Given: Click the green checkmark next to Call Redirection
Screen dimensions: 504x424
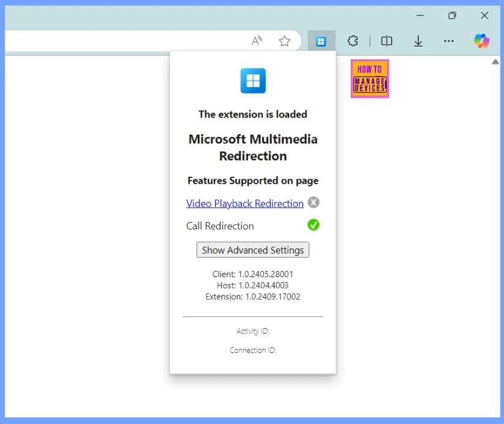Looking at the screenshot, I should pyautogui.click(x=314, y=225).
